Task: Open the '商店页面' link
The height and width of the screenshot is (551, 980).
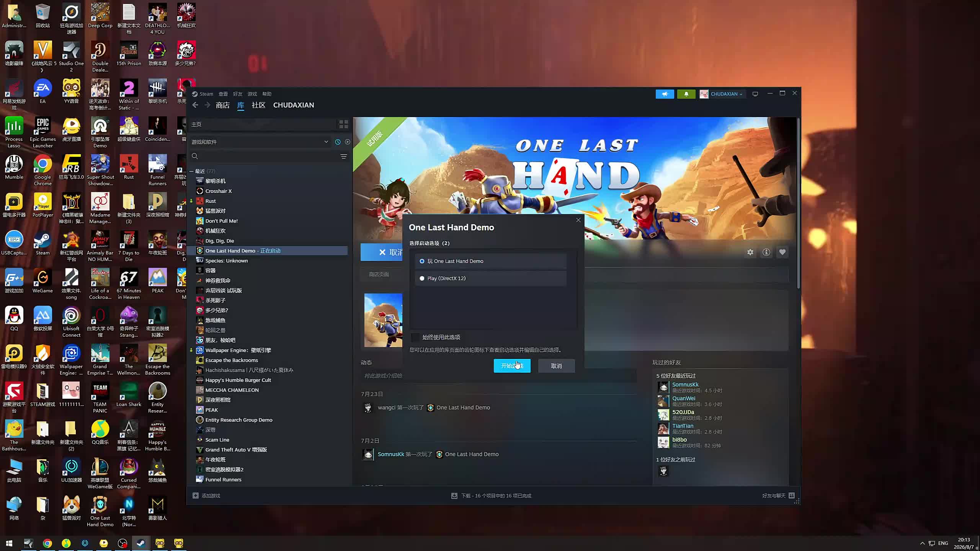Action: pyautogui.click(x=379, y=274)
